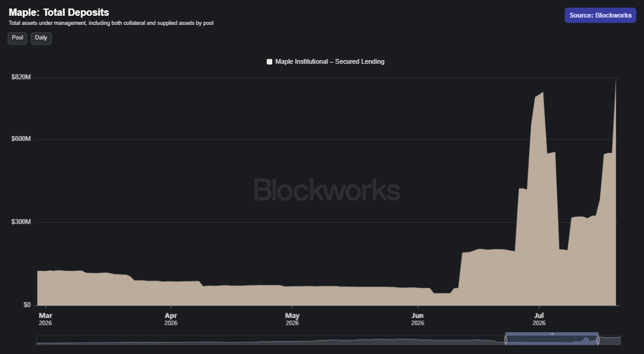This screenshot has width=644, height=354.
Task: Click the Jul 2026 axis label
Action: (539, 319)
